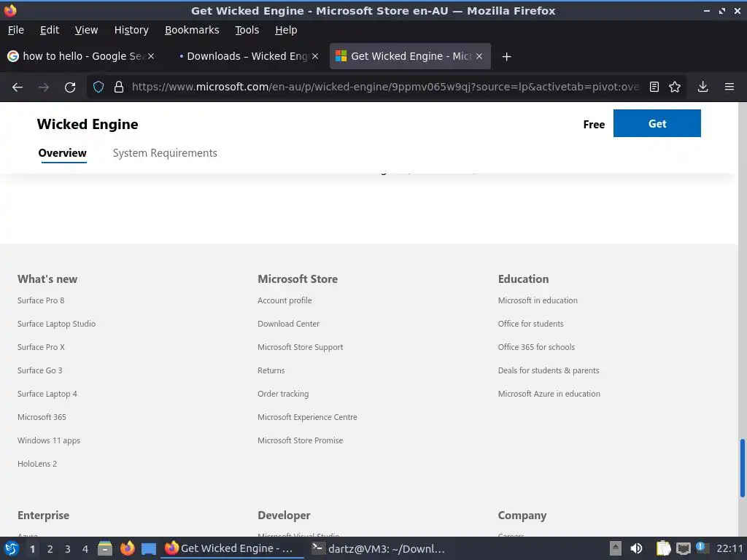The height and width of the screenshot is (560, 747).
Task: Open the Returns link
Action: pyautogui.click(x=271, y=370)
